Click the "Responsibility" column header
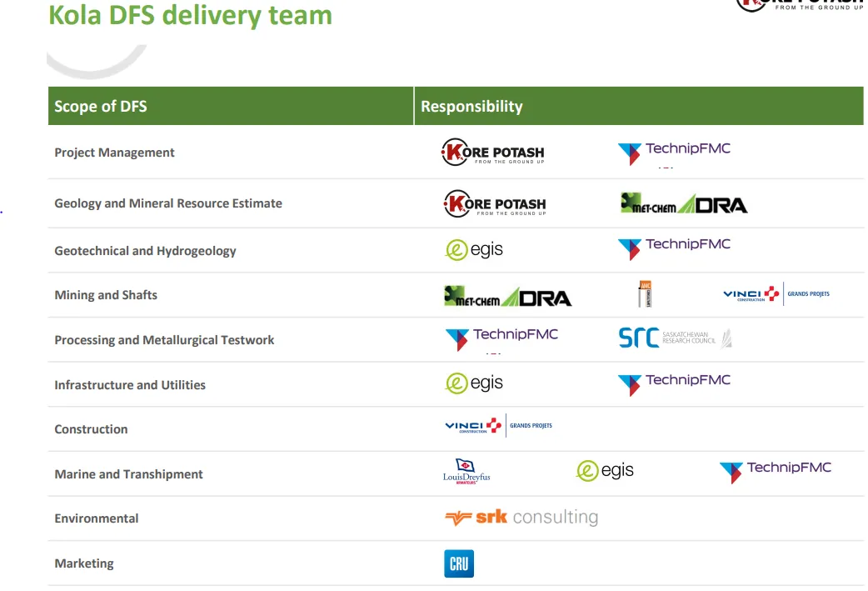Viewport: 868px width, 591px height. point(471,106)
